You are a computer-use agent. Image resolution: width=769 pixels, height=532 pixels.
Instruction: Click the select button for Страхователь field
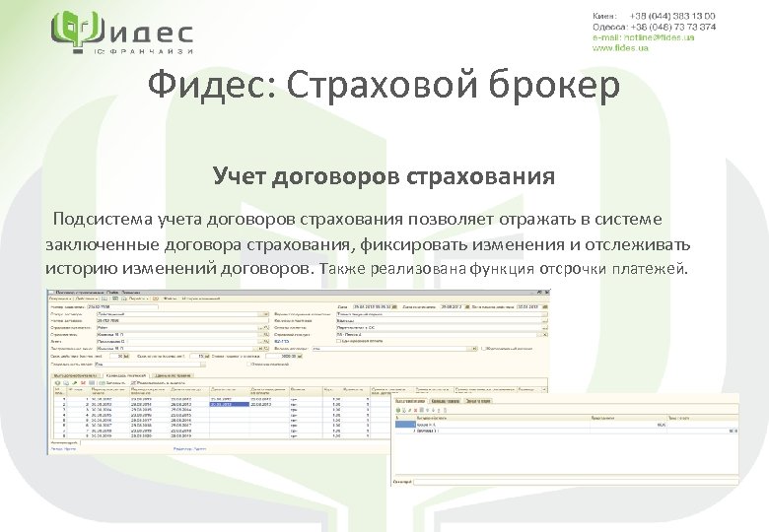[260, 335]
